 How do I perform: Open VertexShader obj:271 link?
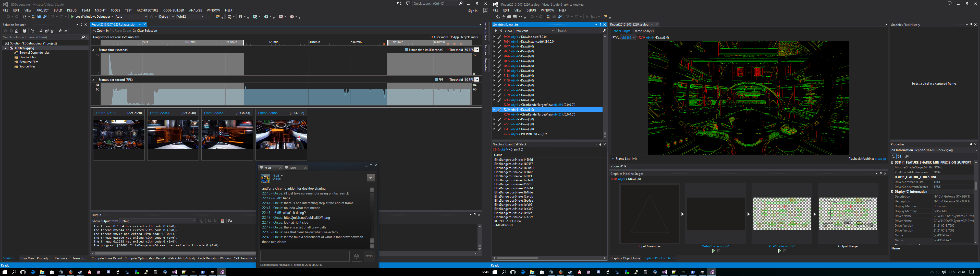click(x=716, y=246)
